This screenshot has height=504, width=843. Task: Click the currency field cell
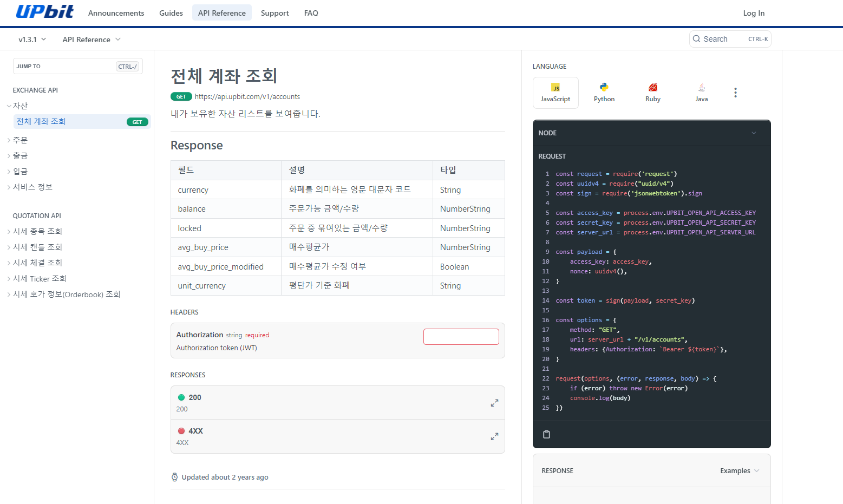click(226, 190)
